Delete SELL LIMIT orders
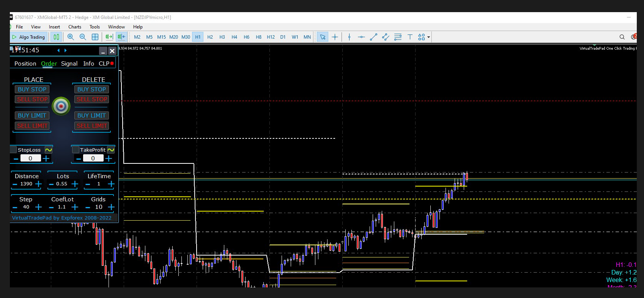The height and width of the screenshot is (298, 644). pyautogui.click(x=91, y=126)
